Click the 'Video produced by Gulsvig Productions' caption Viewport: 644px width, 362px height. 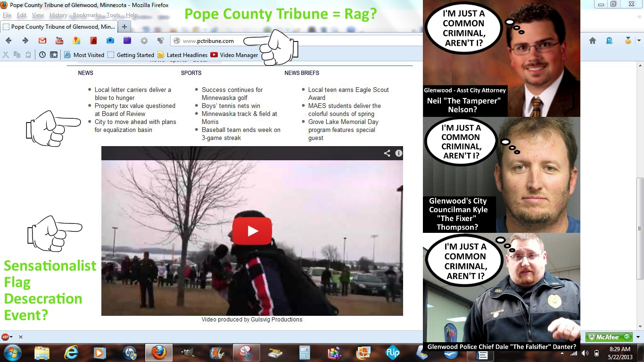click(252, 320)
